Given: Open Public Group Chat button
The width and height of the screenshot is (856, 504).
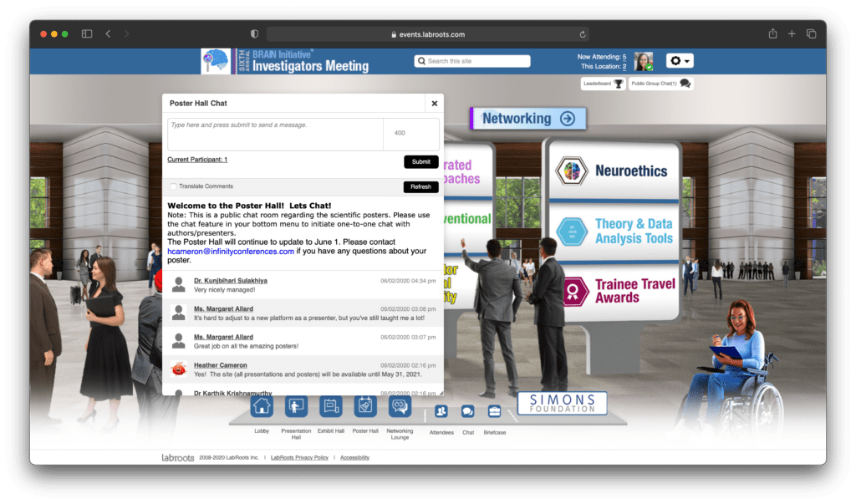Looking at the screenshot, I should 661,84.
